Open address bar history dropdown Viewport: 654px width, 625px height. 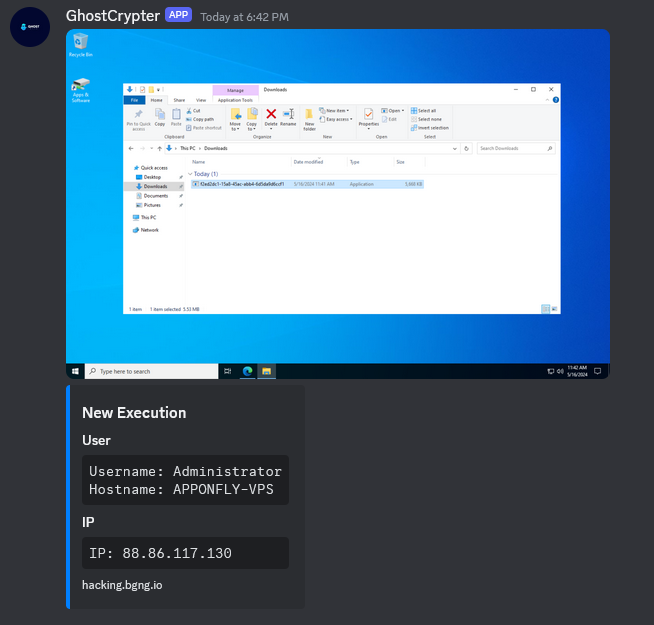(455, 148)
